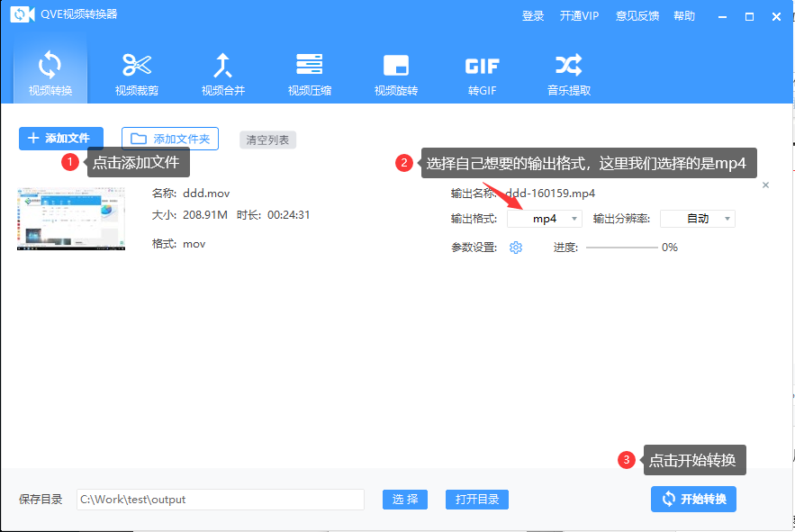Switch to 视频压缩 compression tool
795x532 pixels.
tap(309, 73)
